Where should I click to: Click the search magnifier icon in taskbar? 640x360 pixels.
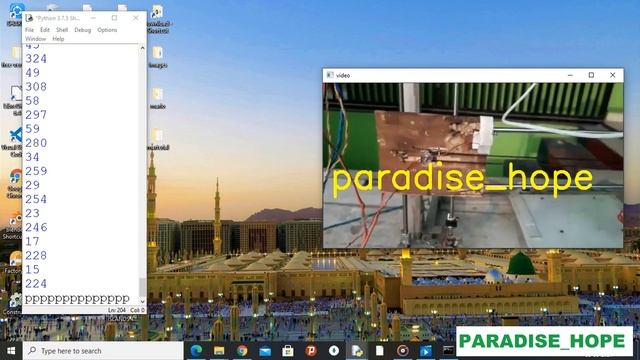(x=33, y=351)
